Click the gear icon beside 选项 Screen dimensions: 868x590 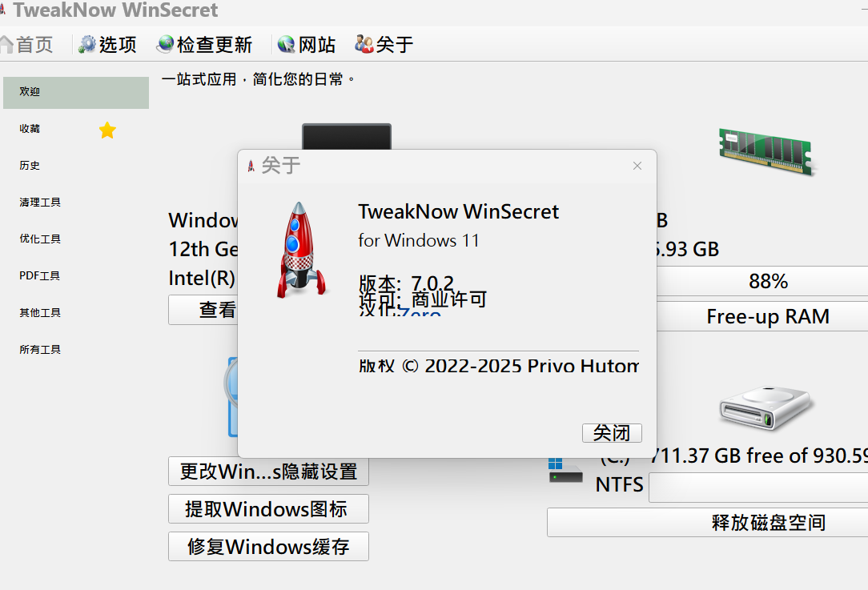[x=87, y=44]
